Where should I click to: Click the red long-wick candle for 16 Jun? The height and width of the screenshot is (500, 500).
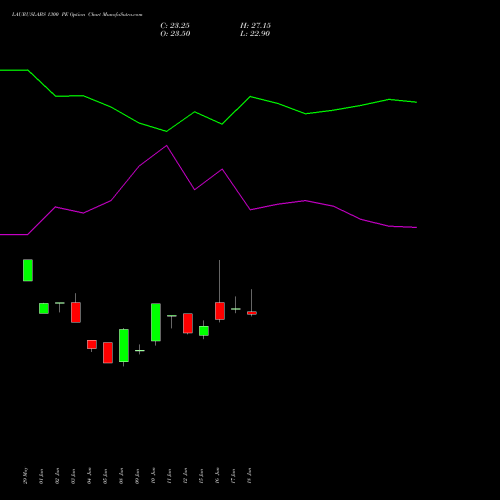coord(220,311)
